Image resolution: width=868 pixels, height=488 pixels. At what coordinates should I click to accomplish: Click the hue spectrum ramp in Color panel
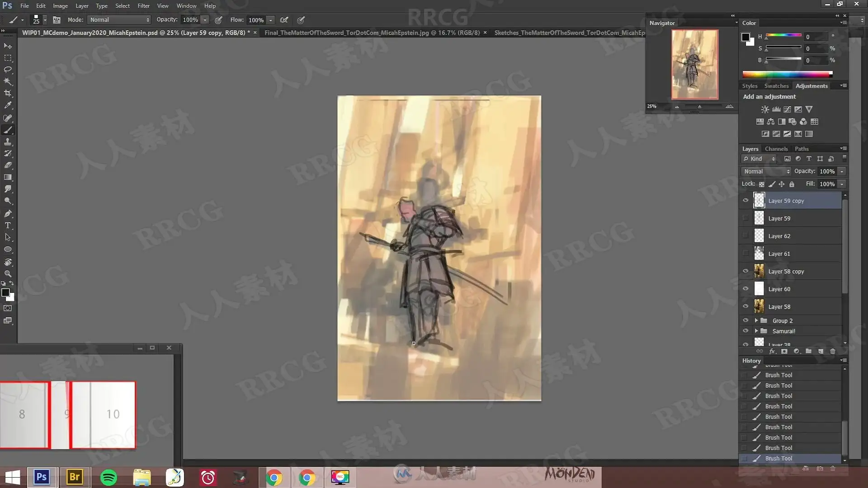pos(787,74)
